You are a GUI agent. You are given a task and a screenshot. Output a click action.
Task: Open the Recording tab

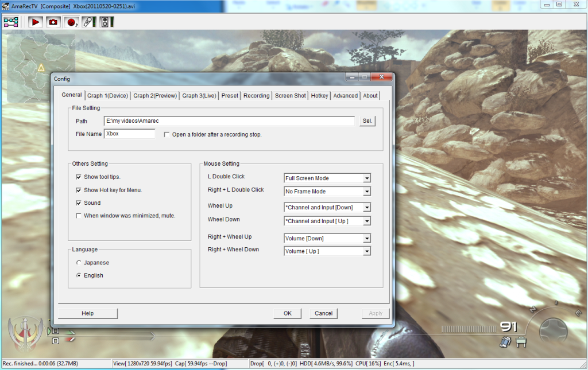256,95
